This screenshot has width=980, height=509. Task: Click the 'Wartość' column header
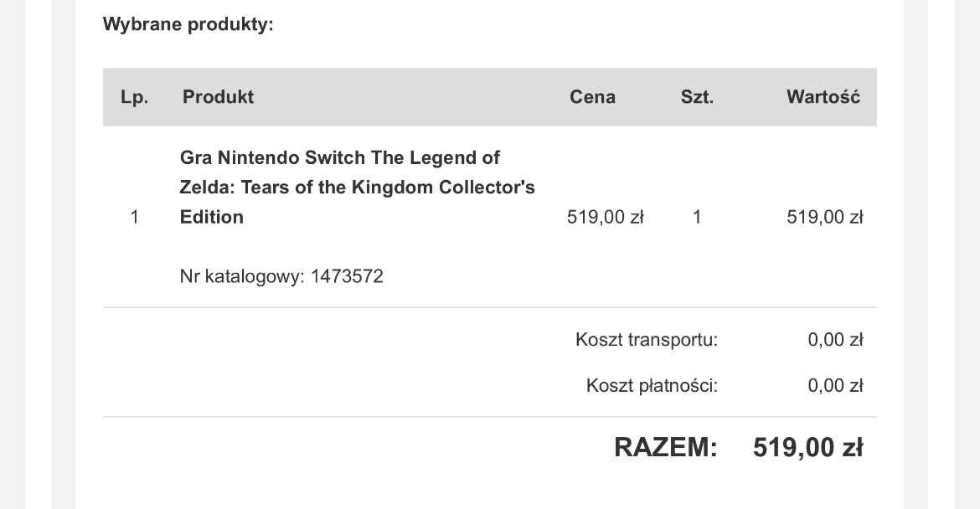click(x=823, y=97)
